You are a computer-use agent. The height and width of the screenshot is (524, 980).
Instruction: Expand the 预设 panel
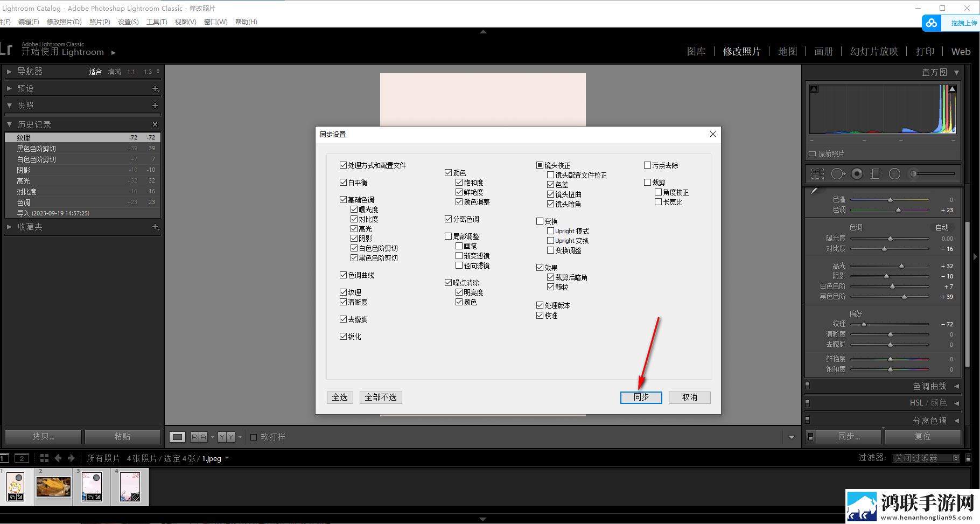[9, 88]
